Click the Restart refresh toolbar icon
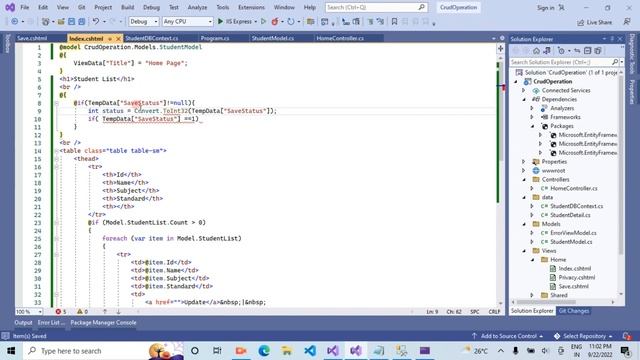The image size is (640, 360). pos(291,22)
